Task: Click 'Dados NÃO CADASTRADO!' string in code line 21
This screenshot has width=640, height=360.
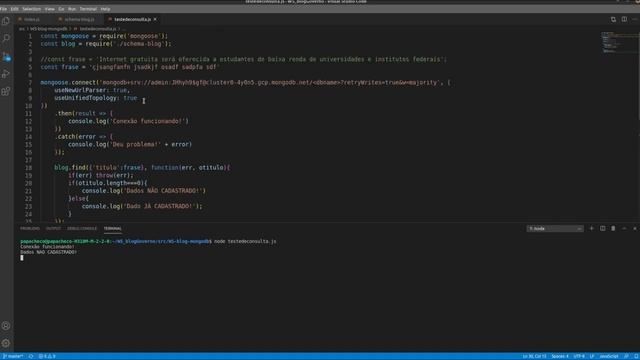Action: 164,191
